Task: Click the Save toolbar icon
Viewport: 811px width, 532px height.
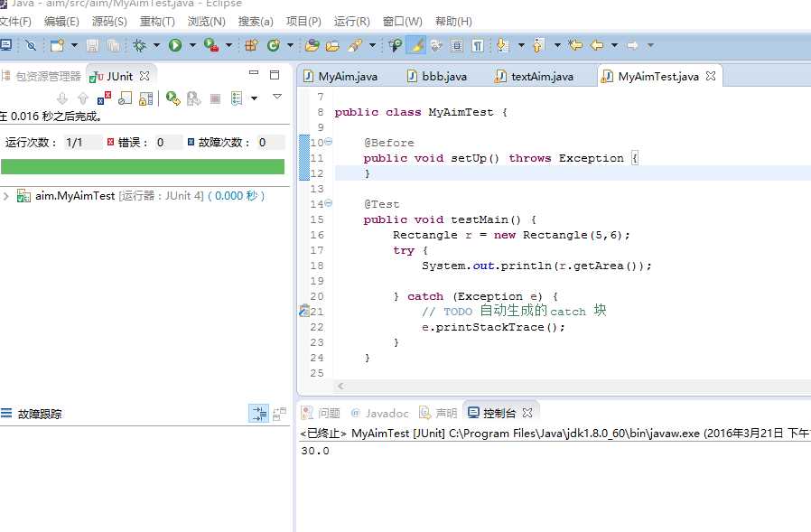Action: [x=93, y=45]
